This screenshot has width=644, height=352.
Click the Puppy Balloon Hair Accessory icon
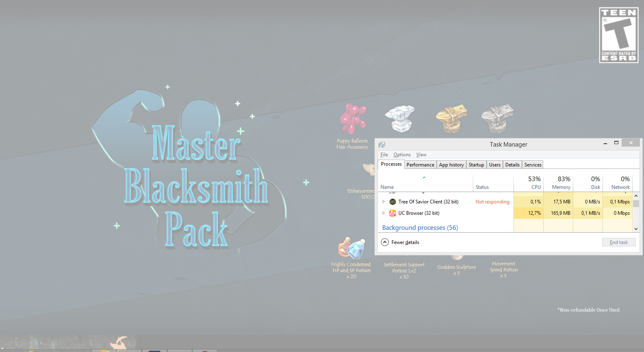click(353, 119)
